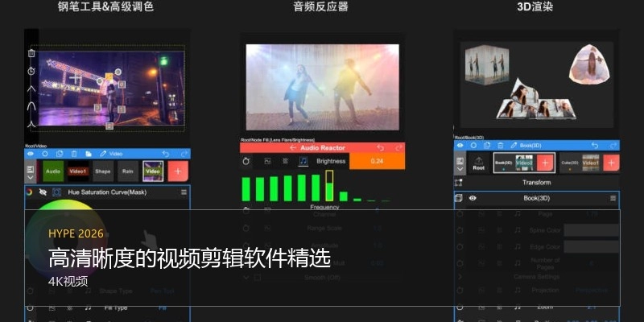The width and height of the screenshot is (644, 322).
Task: Click the dancing couple preview in Audio Reactor
Action: point(323,87)
